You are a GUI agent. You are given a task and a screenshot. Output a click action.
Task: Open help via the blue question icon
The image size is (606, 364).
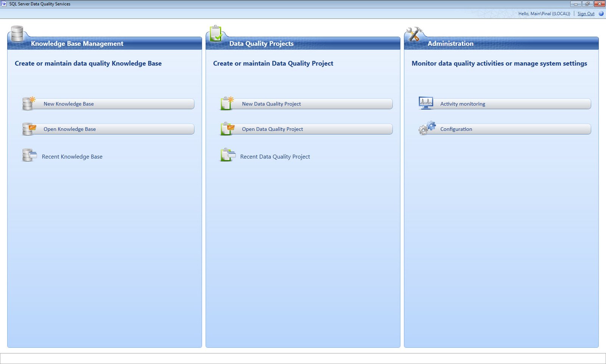coord(601,14)
